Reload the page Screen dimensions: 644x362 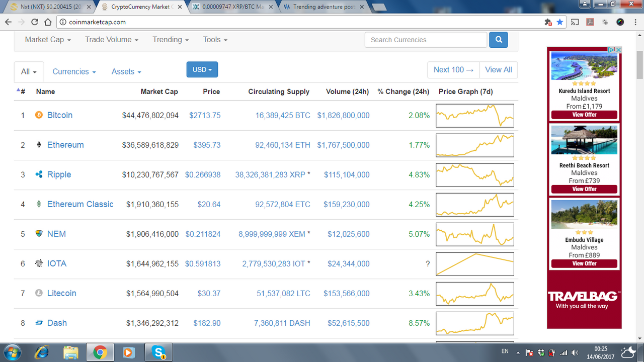pos(35,22)
